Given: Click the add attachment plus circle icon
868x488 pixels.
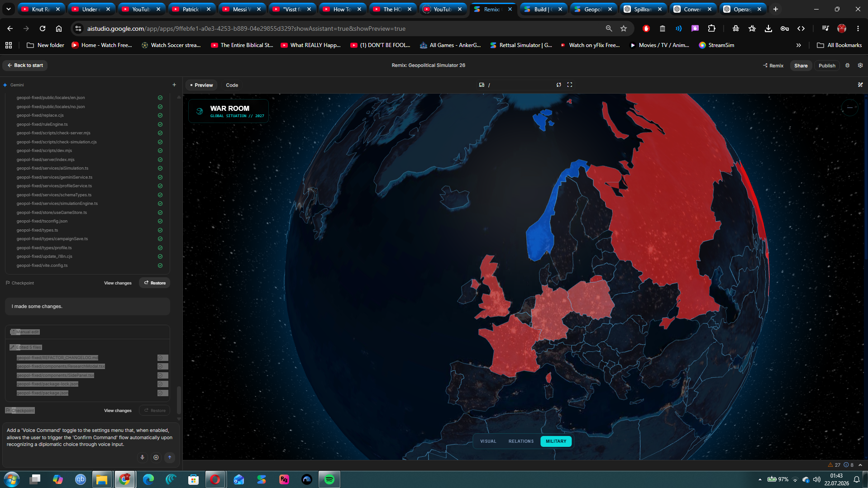Looking at the screenshot, I should click(156, 457).
